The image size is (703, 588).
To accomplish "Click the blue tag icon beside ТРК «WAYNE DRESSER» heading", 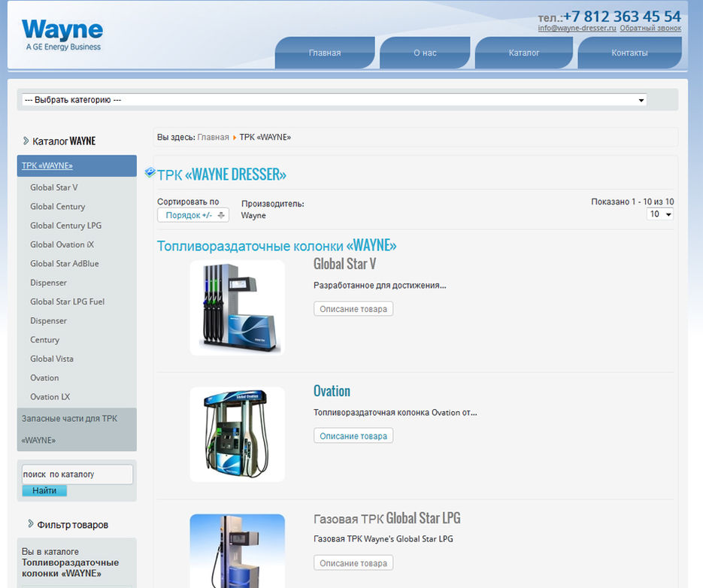I will [150, 172].
